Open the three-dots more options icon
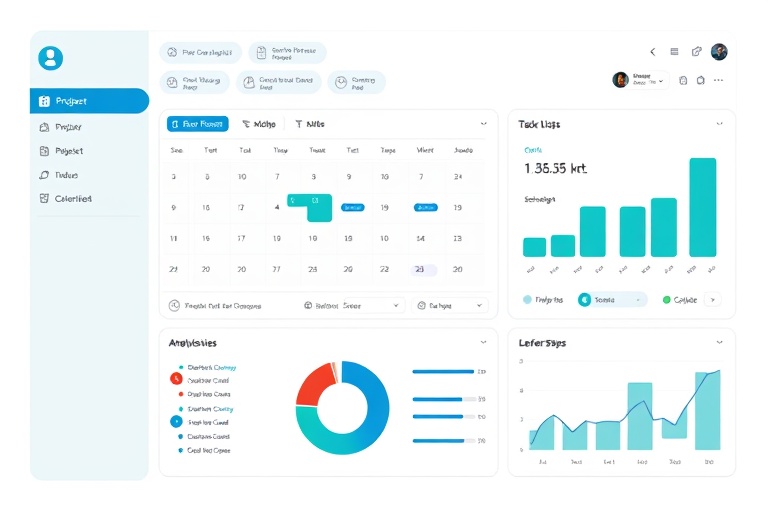The height and width of the screenshot is (512, 768). 718,80
